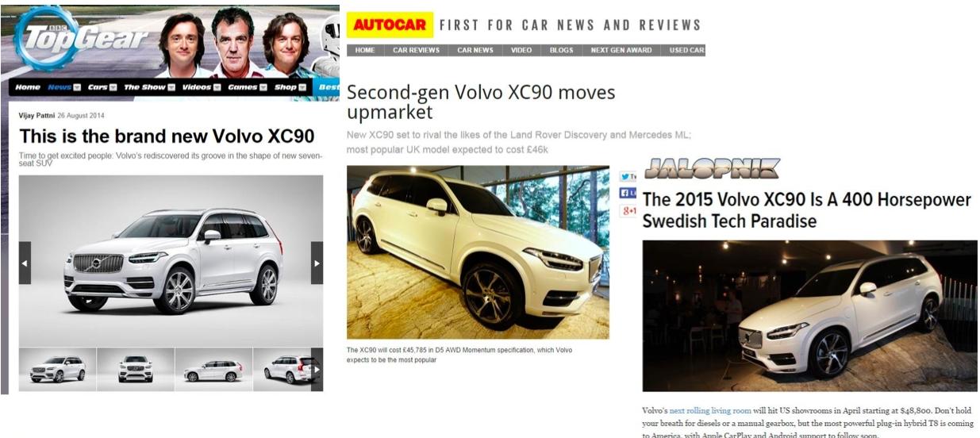This screenshot has width=980, height=438.
Task: Click the Google +1 share button
Action: [628, 211]
